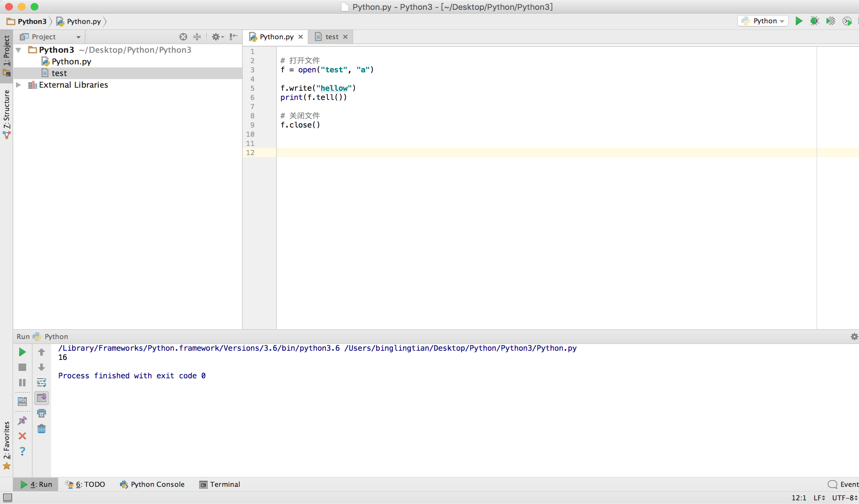
Task: Click the trash Clear All icon in console
Action: (x=42, y=429)
